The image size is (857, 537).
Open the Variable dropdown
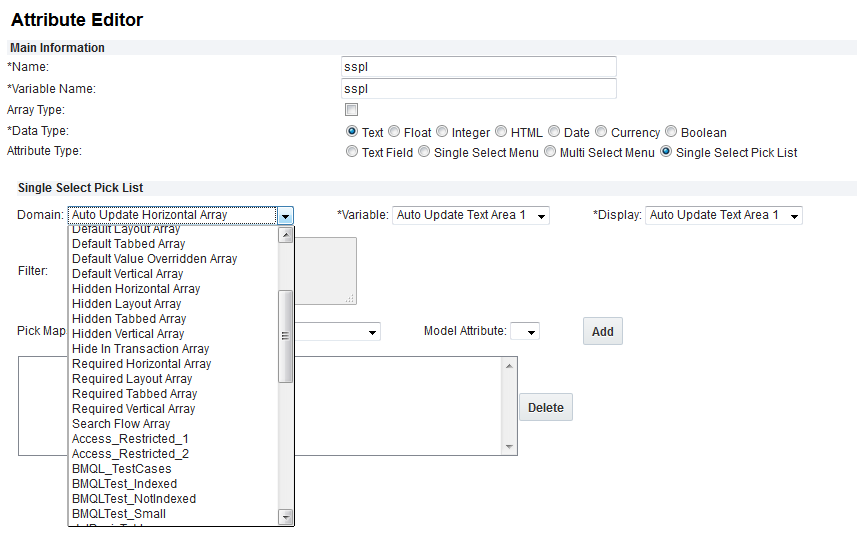point(471,215)
